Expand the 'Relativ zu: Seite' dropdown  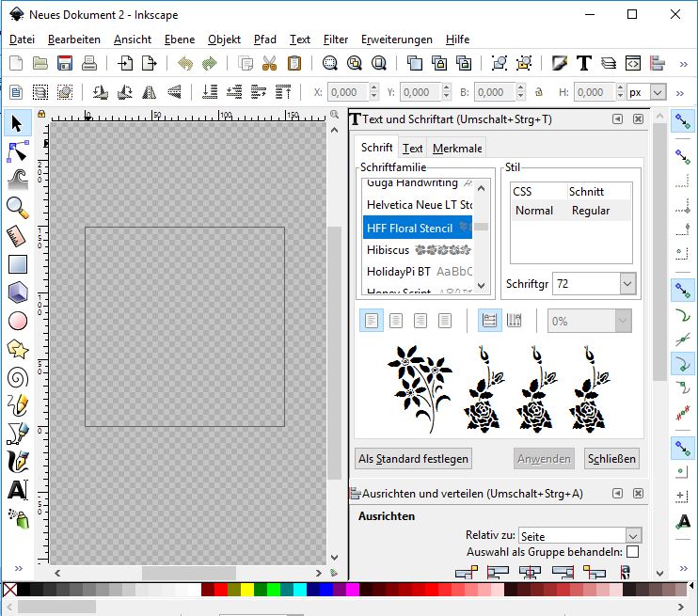coord(633,536)
